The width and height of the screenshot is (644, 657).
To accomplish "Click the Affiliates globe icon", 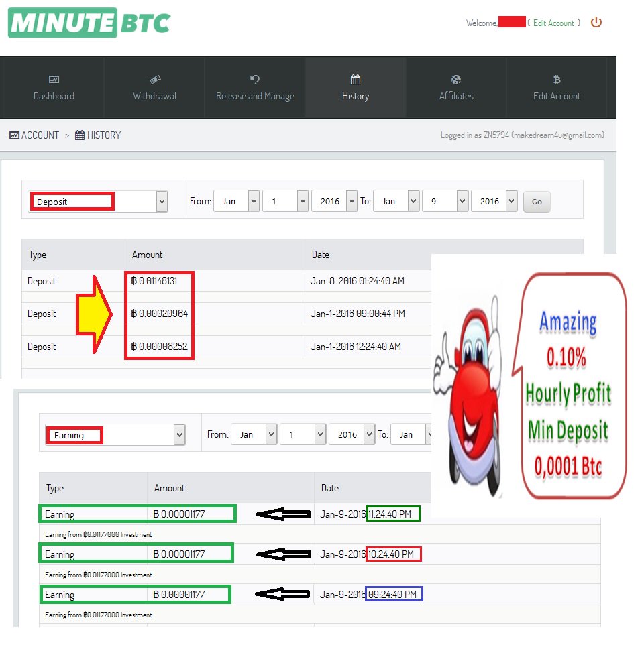I will tap(456, 79).
